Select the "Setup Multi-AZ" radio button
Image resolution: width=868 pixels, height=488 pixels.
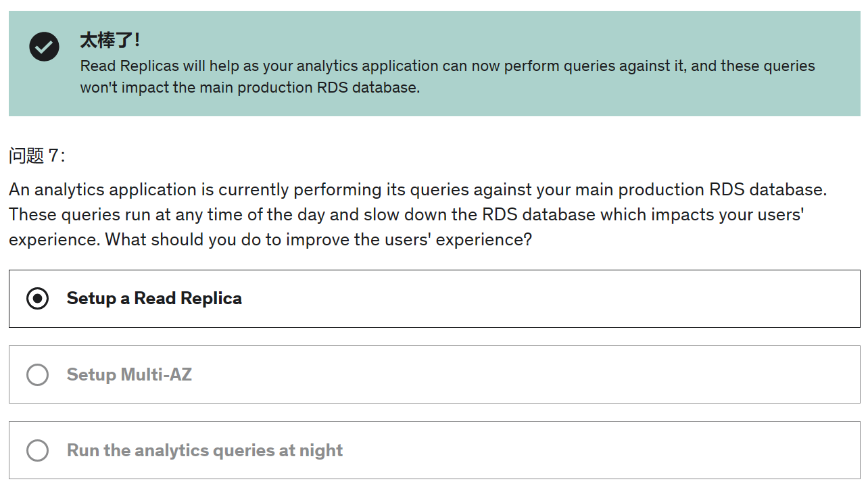37,374
